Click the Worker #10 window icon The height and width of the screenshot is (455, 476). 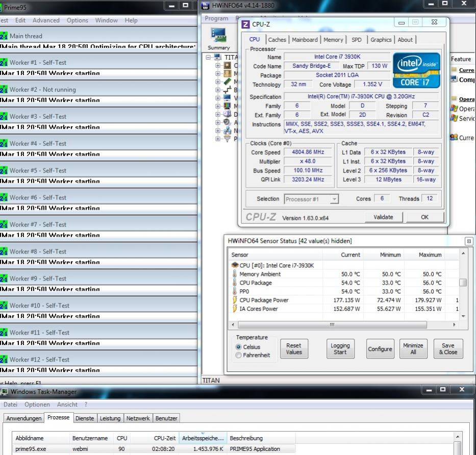pos(4,306)
